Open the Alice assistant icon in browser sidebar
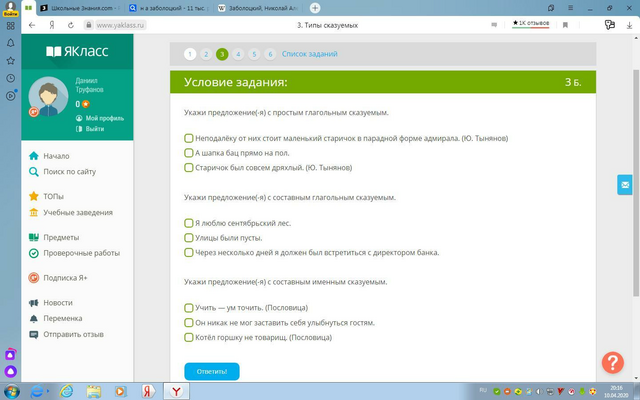640x400 pixels. (11, 372)
